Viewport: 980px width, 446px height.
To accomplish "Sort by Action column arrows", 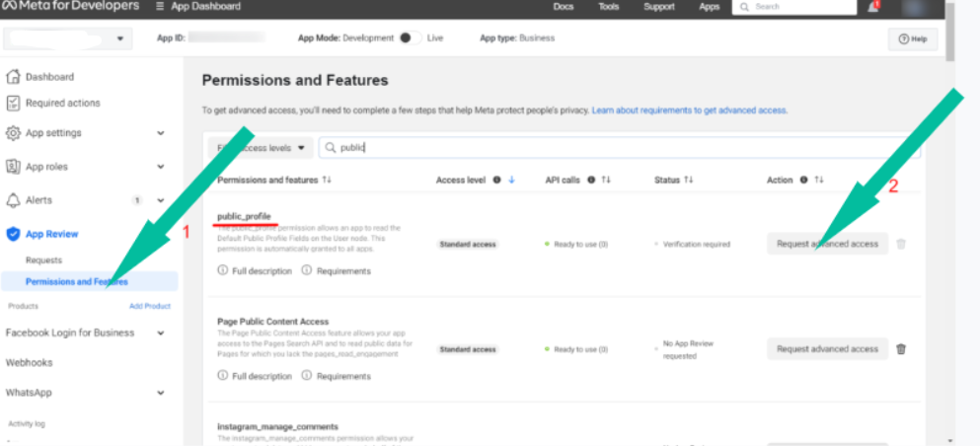I will click(x=819, y=180).
